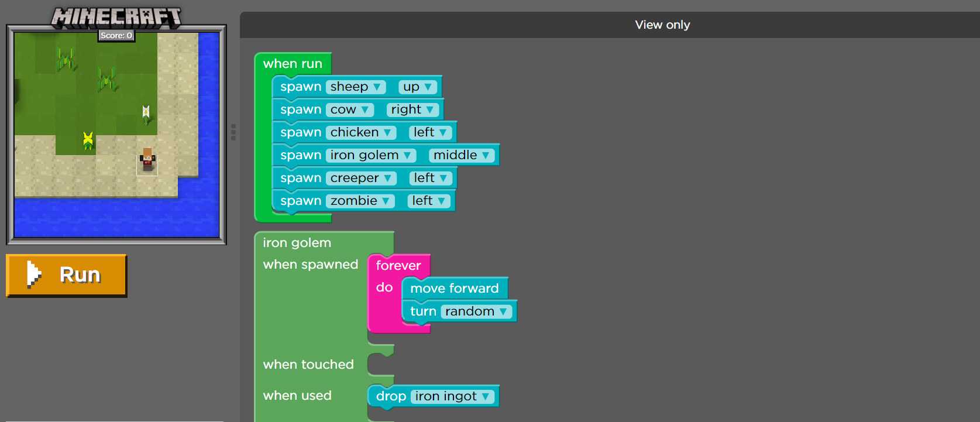Viewport: 980px width, 422px height.
Task: Click the when spawned label
Action: tap(311, 265)
